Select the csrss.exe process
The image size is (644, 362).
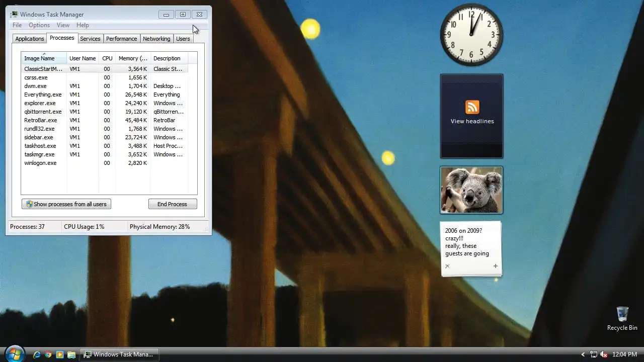[x=105, y=77]
